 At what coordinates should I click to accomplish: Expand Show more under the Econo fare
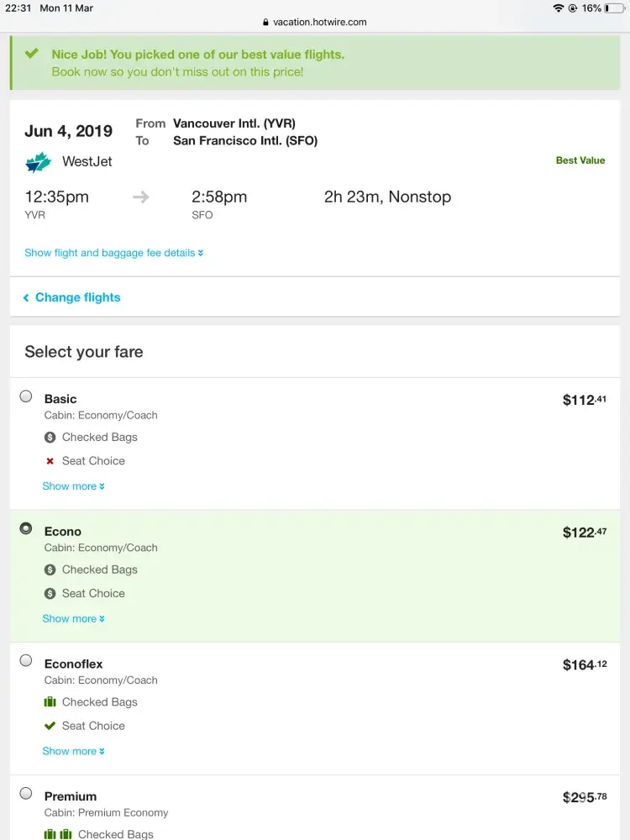click(x=73, y=619)
